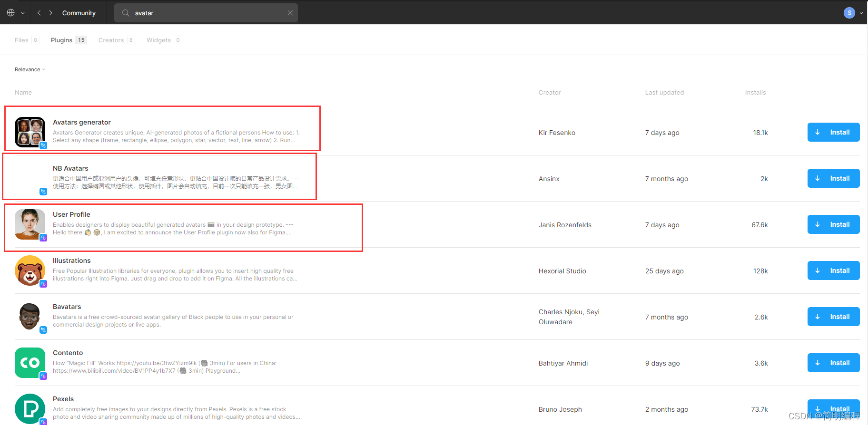This screenshot has width=868, height=425.
Task: Open the NB Avatars plugin title
Action: pos(70,168)
